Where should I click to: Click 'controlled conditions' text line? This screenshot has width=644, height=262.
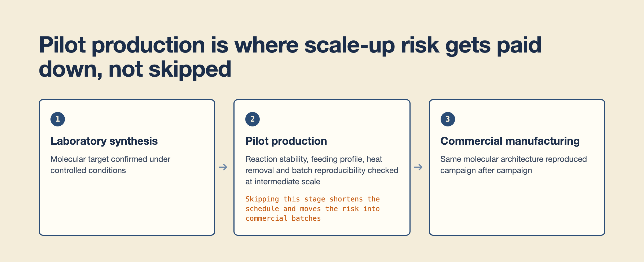pyautogui.click(x=88, y=170)
